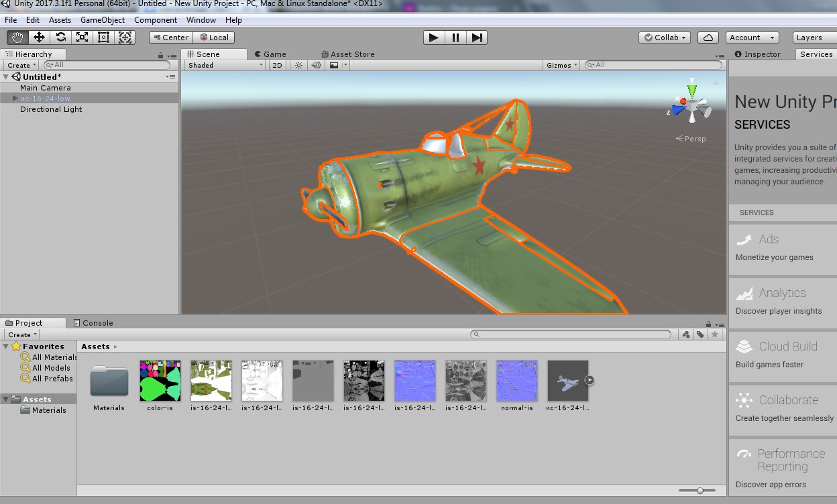
Task: Click the Pause button
Action: pos(455,38)
